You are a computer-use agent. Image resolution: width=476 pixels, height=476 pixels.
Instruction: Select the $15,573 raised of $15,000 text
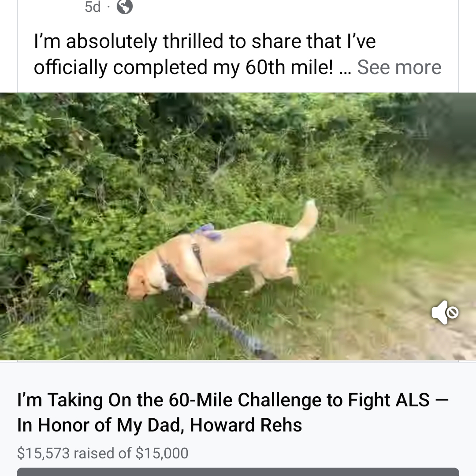pyautogui.click(x=103, y=453)
